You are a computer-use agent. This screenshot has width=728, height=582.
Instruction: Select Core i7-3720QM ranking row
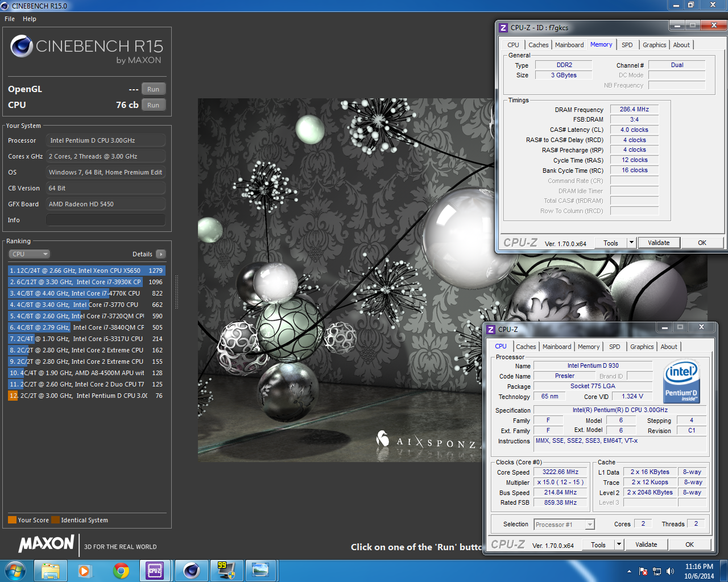pos(86,316)
